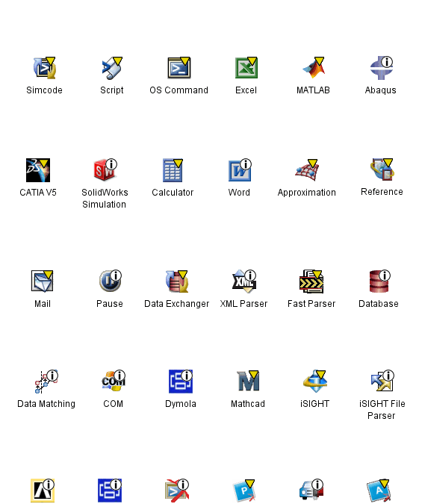The width and height of the screenshot is (422, 504).
Task: Choose the Excel component icon
Action: [246, 68]
